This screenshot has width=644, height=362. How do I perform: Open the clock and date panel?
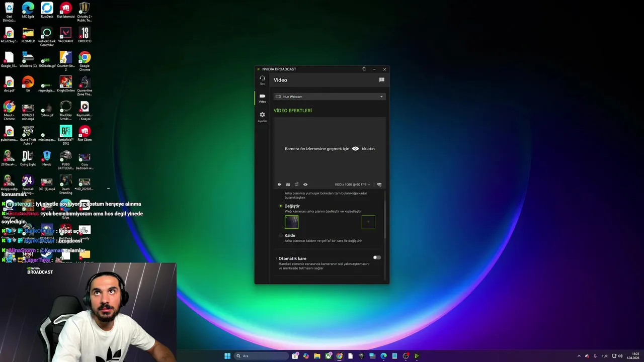click(x=632, y=356)
